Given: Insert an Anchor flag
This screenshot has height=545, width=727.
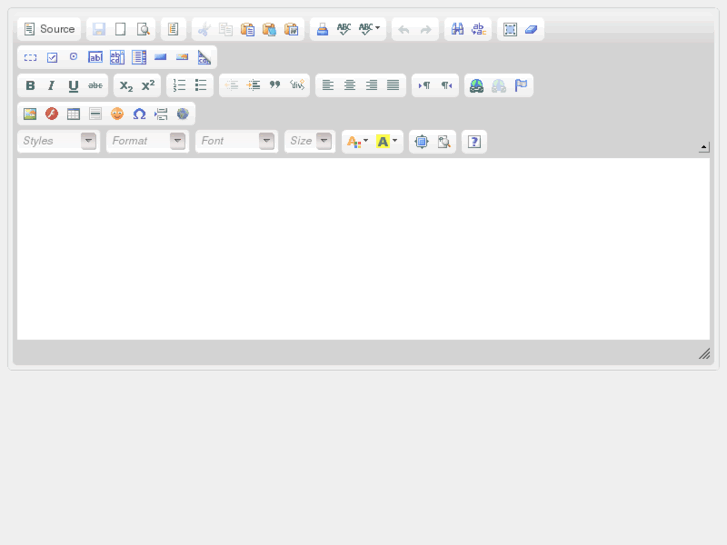Looking at the screenshot, I should [x=521, y=86].
